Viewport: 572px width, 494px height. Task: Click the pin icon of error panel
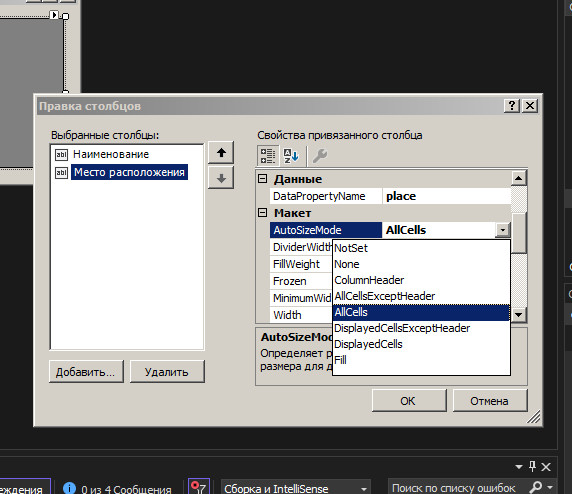(x=532, y=466)
